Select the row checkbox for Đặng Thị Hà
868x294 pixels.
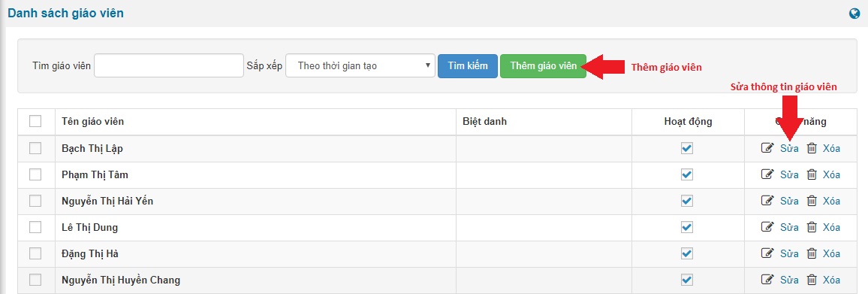[35, 253]
